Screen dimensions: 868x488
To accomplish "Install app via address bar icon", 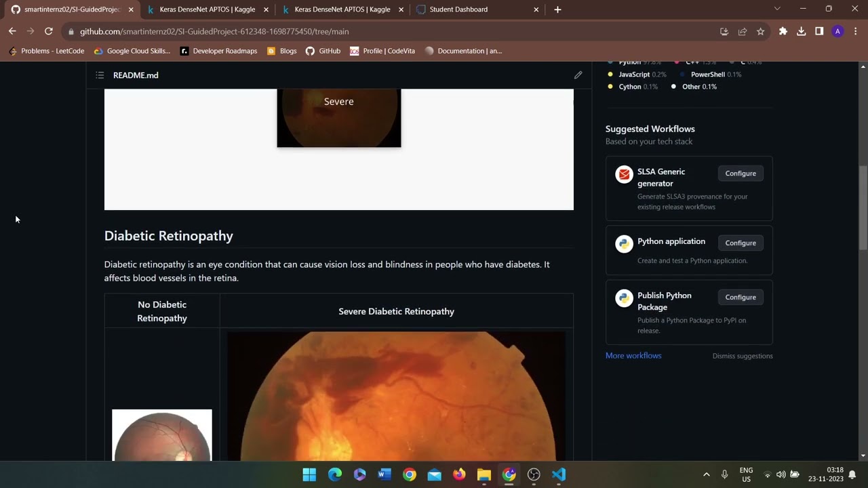I will pos(724,31).
